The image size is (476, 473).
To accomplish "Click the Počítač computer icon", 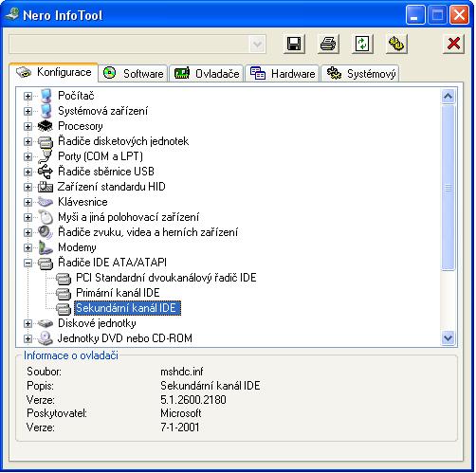I will tap(46, 96).
